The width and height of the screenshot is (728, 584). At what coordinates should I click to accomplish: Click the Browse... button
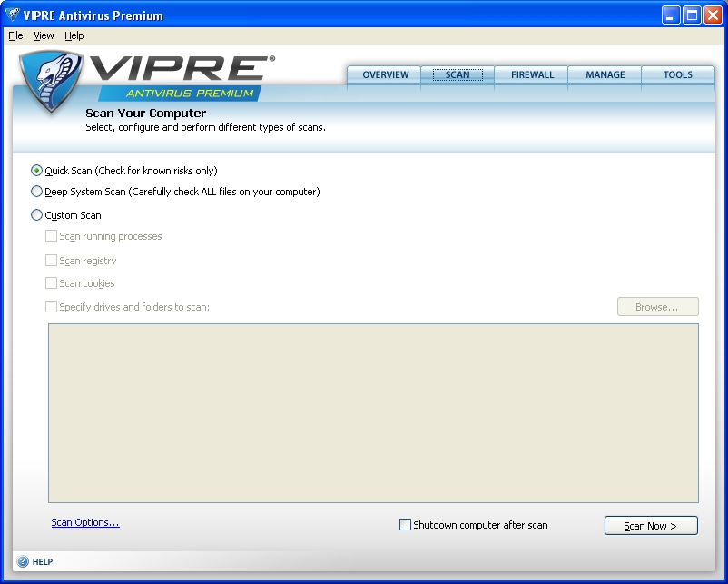tap(658, 307)
